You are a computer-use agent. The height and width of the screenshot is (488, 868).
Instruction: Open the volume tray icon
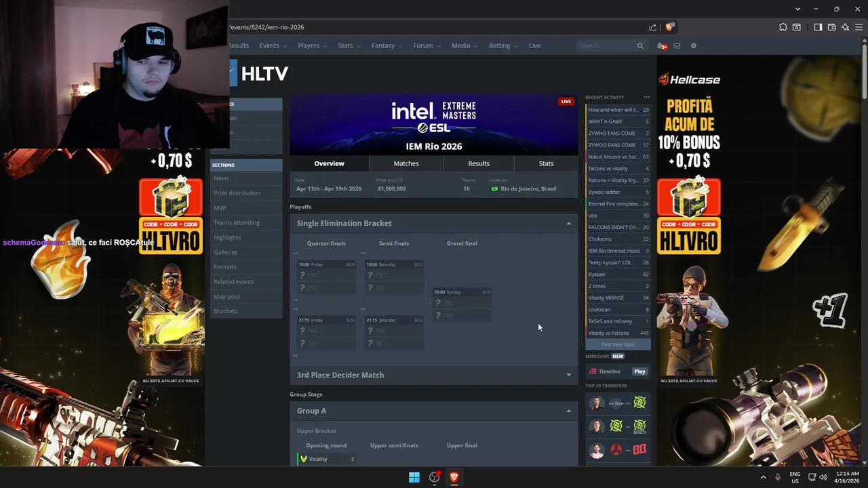point(823,477)
